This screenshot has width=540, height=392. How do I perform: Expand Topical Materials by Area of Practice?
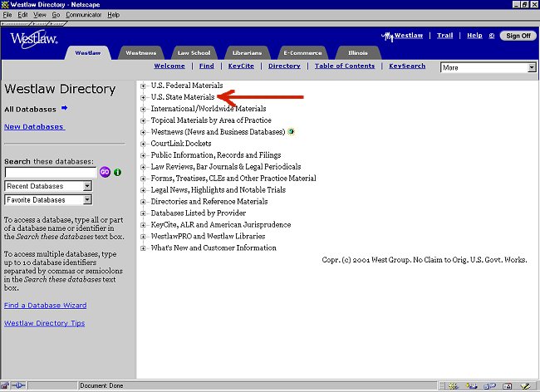pos(143,120)
